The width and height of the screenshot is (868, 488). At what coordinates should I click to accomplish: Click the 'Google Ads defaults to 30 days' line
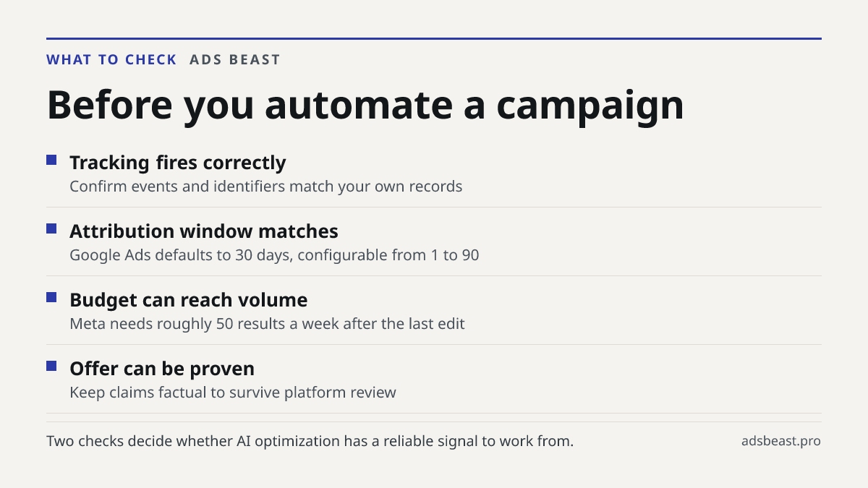[x=274, y=255]
